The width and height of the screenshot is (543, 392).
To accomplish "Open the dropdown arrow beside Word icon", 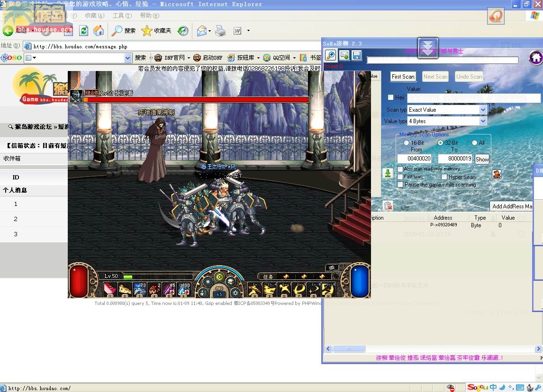I will click(x=248, y=31).
